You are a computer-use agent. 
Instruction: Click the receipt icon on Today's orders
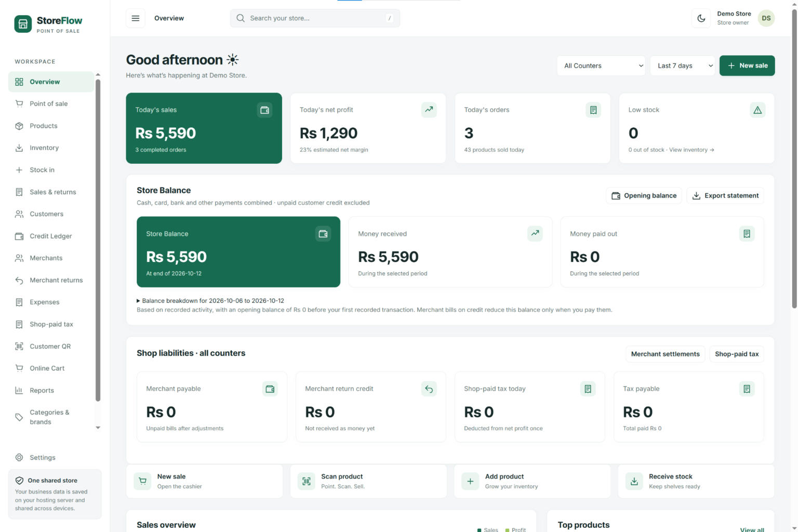[593, 110]
